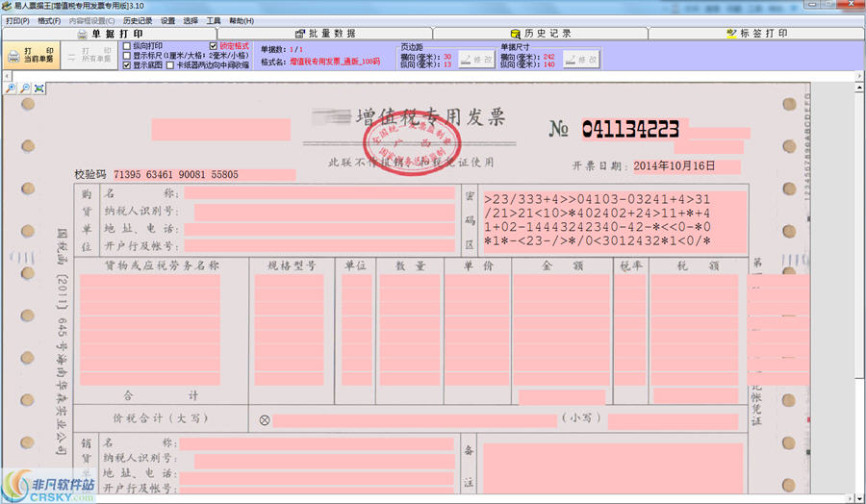Click the 修改 button for 单据尺寸
The image size is (866, 504).
point(581,60)
